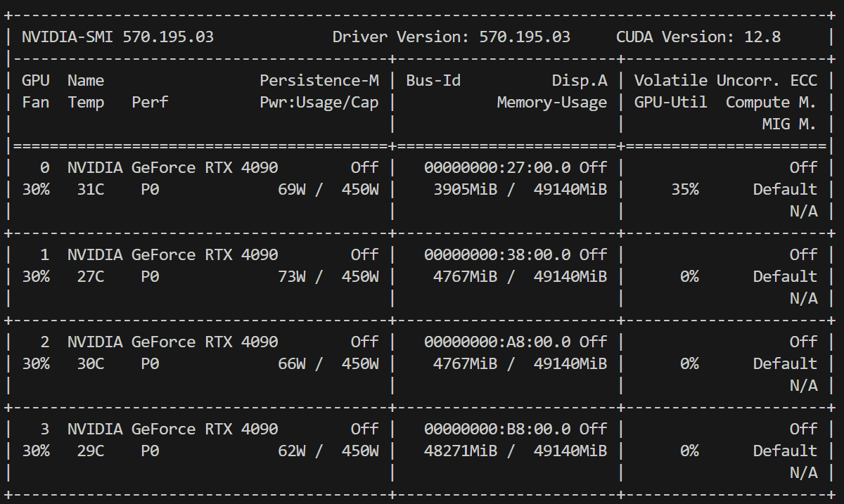Click the Pwr:Usage/Cap header
This screenshot has height=504, width=844.
pyautogui.click(x=319, y=103)
